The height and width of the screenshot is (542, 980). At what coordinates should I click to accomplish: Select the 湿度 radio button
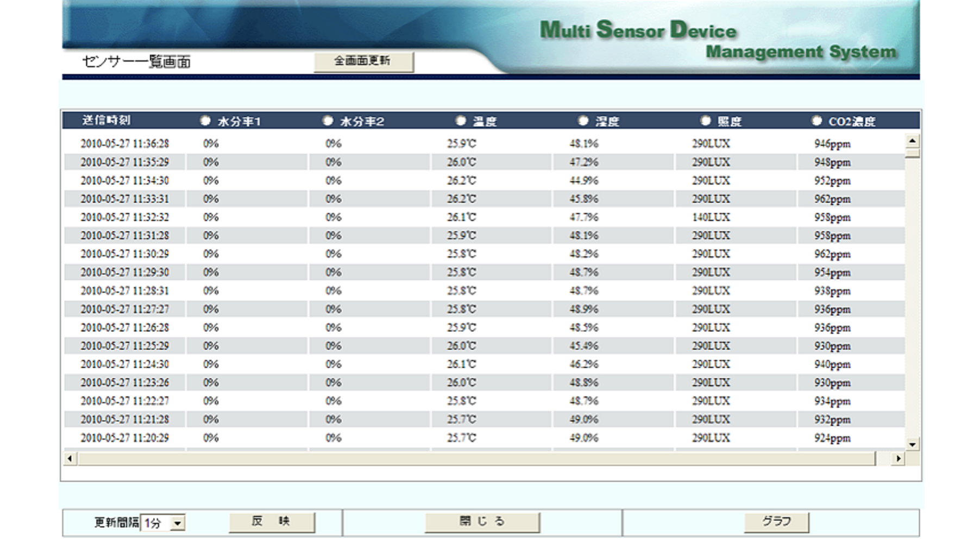click(583, 121)
